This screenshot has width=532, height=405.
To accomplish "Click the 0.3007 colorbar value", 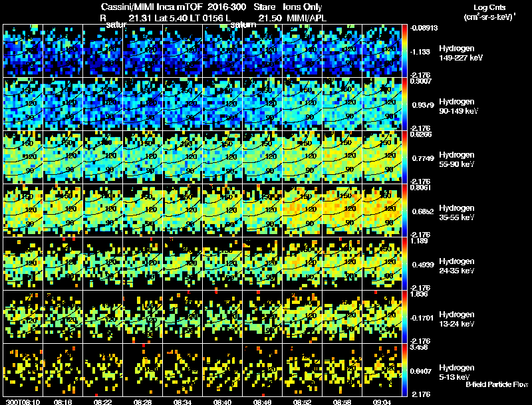I will (421, 81).
